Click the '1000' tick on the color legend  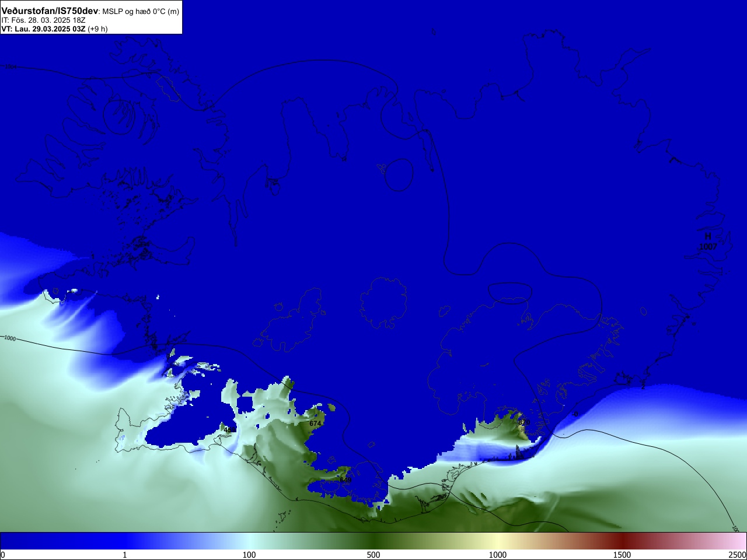click(x=498, y=555)
